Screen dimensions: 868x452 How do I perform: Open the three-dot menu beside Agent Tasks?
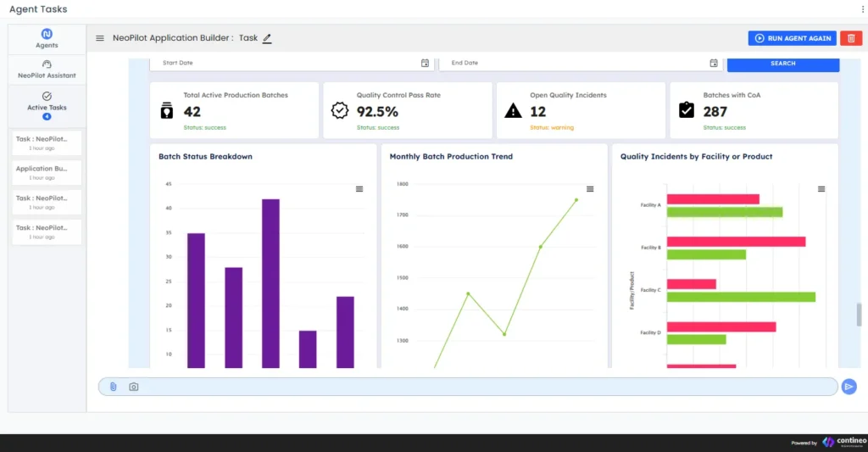coord(862,8)
